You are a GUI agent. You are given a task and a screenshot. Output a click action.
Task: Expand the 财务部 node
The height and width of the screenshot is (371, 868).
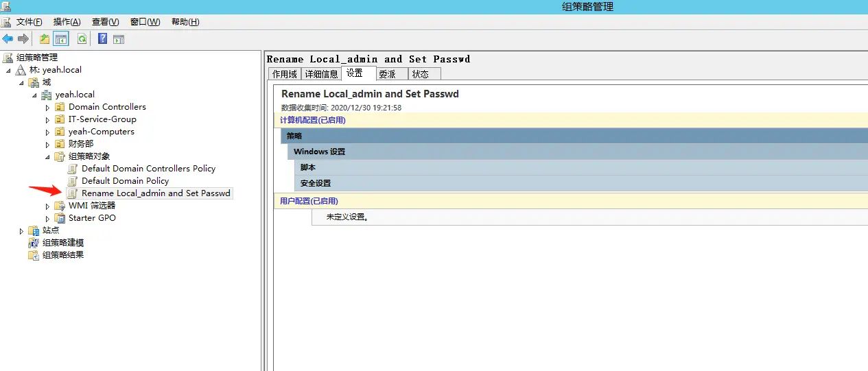[48, 145]
